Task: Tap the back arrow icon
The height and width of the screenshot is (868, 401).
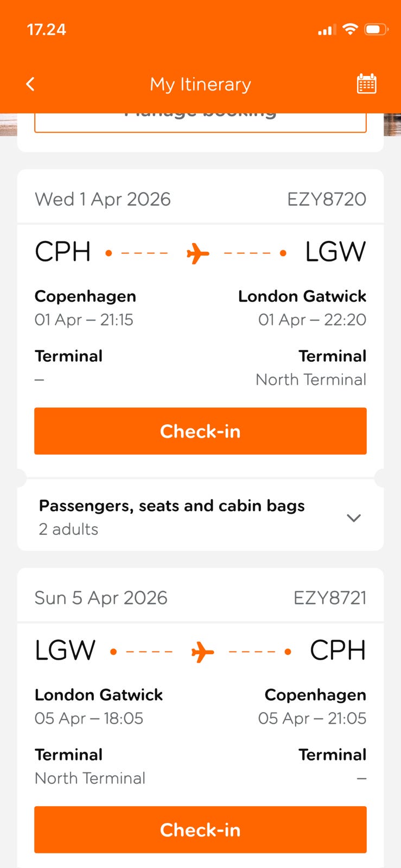Action: point(30,84)
